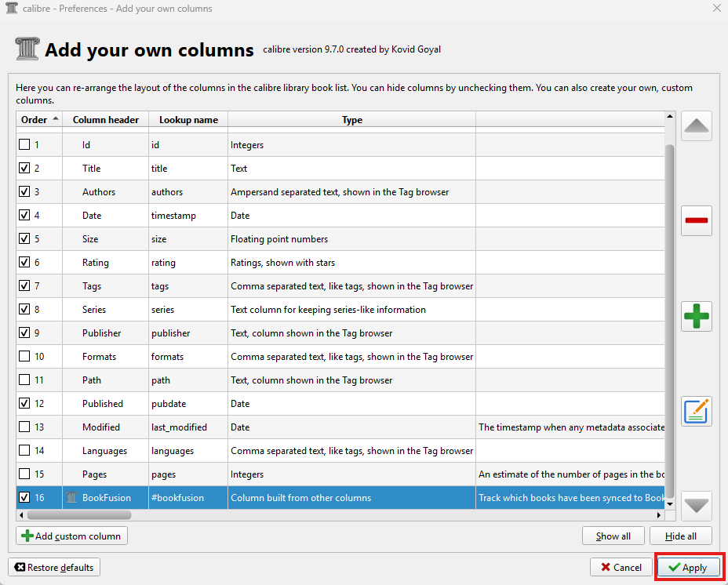The height and width of the screenshot is (585, 728).
Task: Enable the Path column checkbox
Action: click(x=24, y=380)
